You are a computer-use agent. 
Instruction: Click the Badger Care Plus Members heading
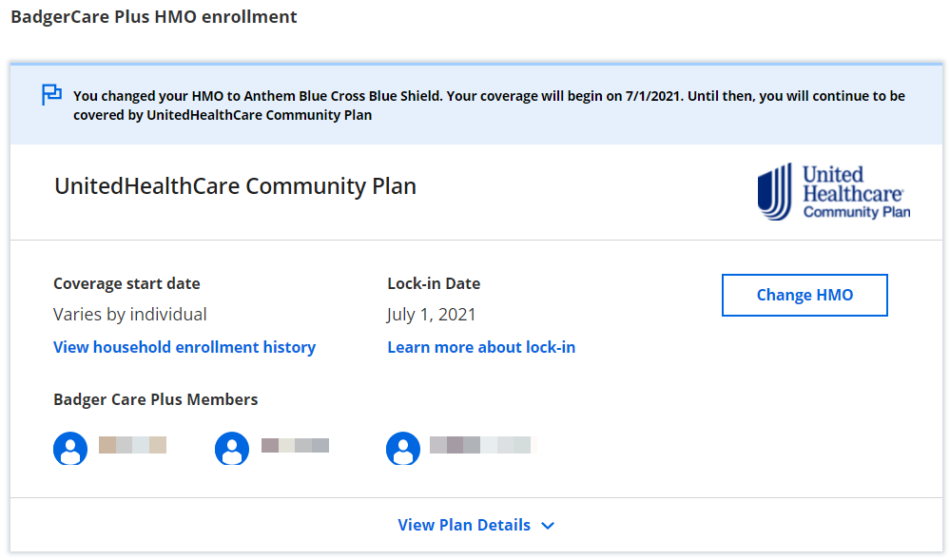pos(156,399)
